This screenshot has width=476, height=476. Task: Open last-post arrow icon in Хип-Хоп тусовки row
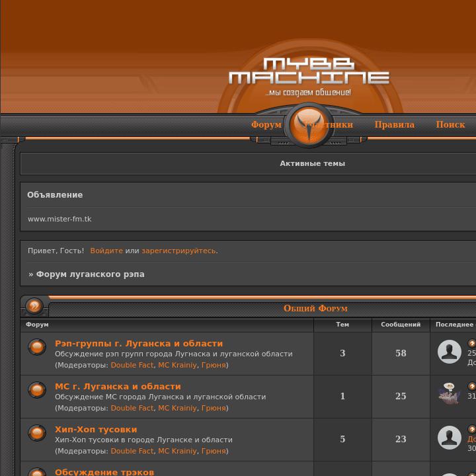[472, 429]
